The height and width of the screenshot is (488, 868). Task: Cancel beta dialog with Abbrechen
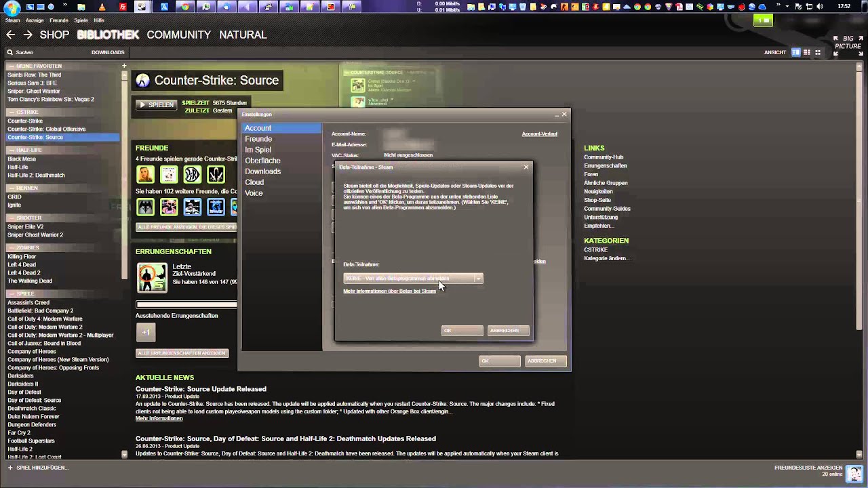tap(508, 331)
